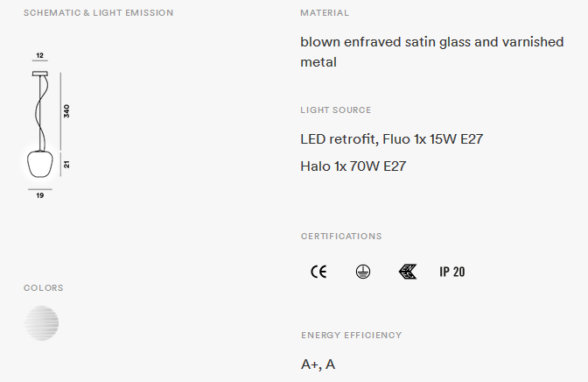Image resolution: width=588 pixels, height=382 pixels.
Task: Click the Light Source heading
Action: click(x=336, y=110)
